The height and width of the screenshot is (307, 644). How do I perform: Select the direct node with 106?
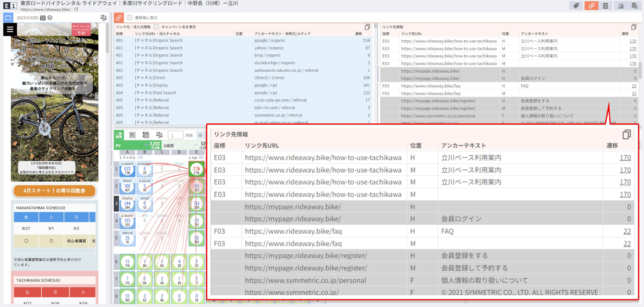[x=128, y=187]
